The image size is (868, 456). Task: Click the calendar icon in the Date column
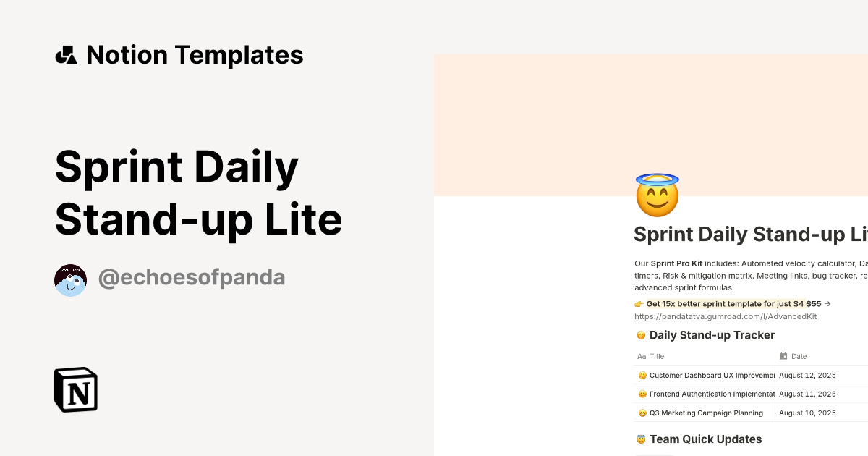[x=783, y=356]
